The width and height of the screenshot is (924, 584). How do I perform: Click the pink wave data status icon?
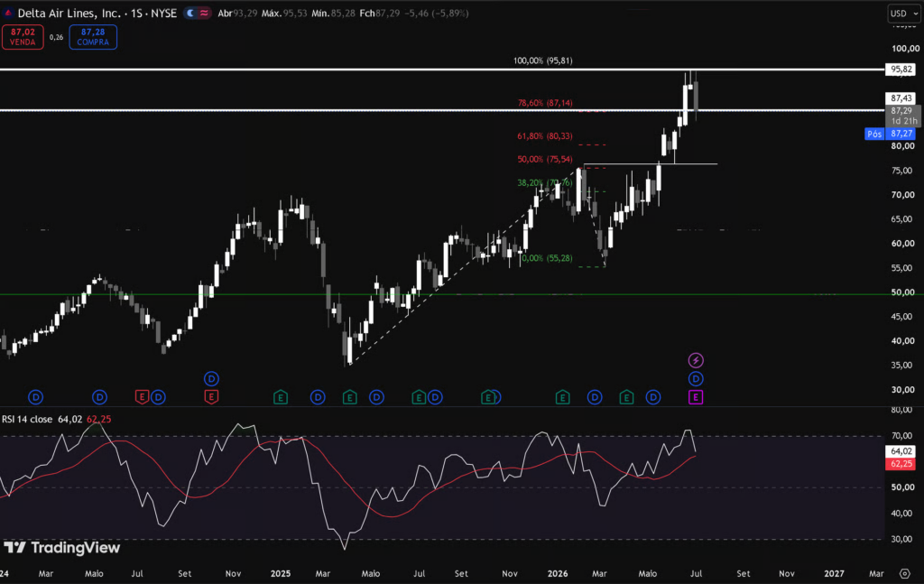tap(204, 13)
